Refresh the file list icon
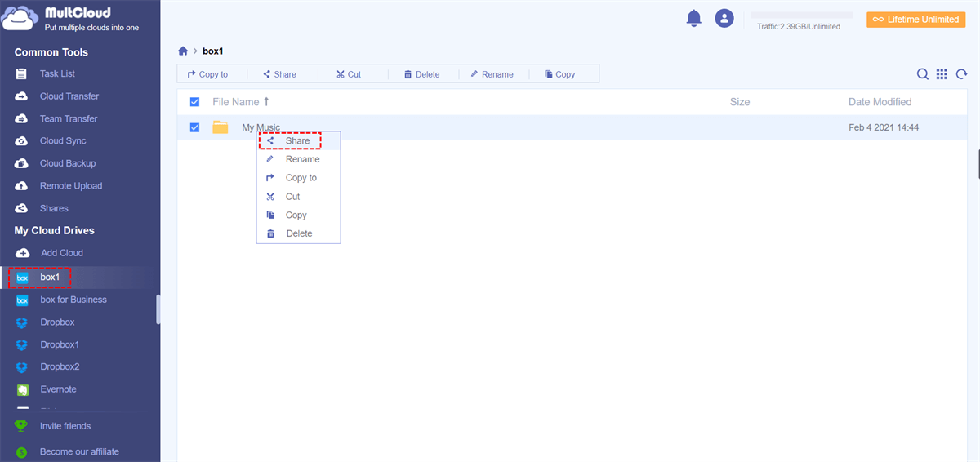The image size is (980, 462). 961,74
